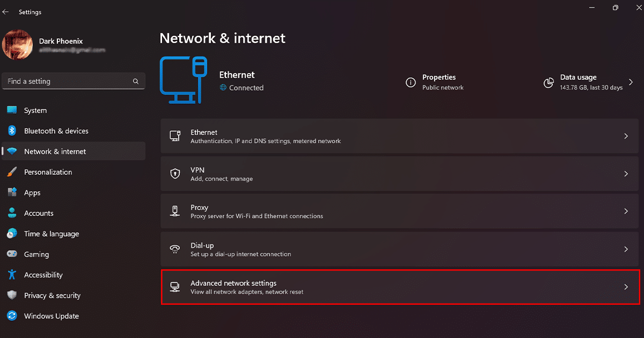Expand the Proxy row chevron

click(x=626, y=211)
